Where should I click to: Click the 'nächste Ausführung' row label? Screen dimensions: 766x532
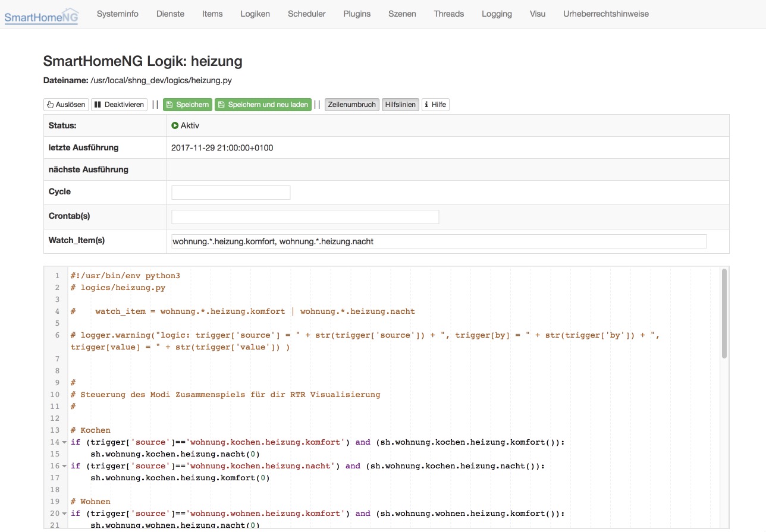point(89,169)
